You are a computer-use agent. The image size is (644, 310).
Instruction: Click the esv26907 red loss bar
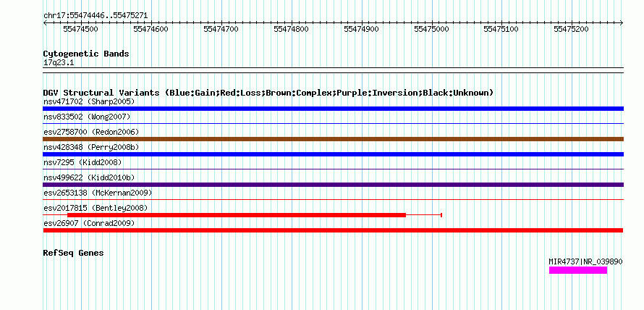(x=333, y=230)
